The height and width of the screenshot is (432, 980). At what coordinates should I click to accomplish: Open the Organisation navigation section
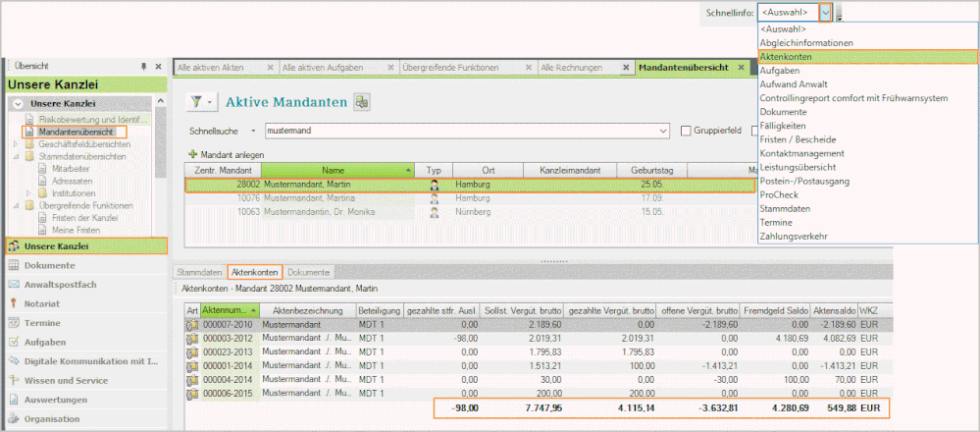[x=86, y=419]
